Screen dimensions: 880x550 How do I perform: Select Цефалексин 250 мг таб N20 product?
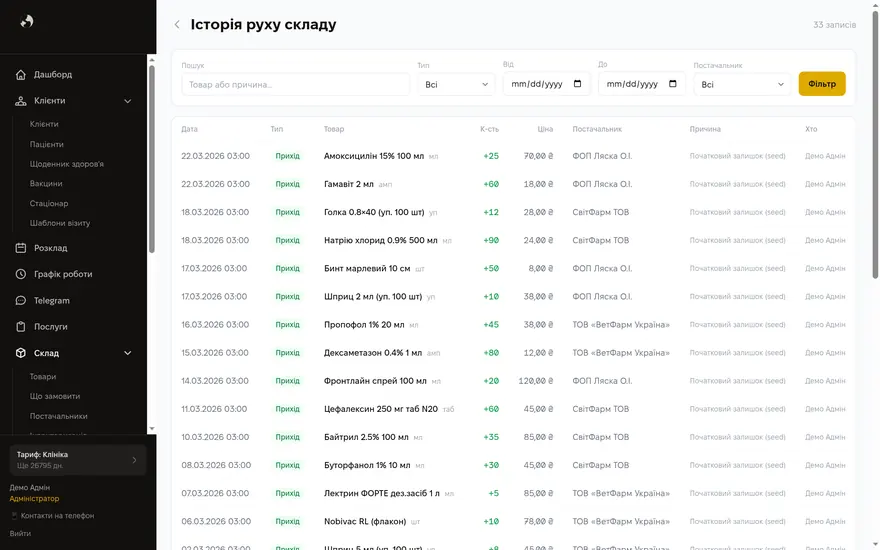point(381,409)
